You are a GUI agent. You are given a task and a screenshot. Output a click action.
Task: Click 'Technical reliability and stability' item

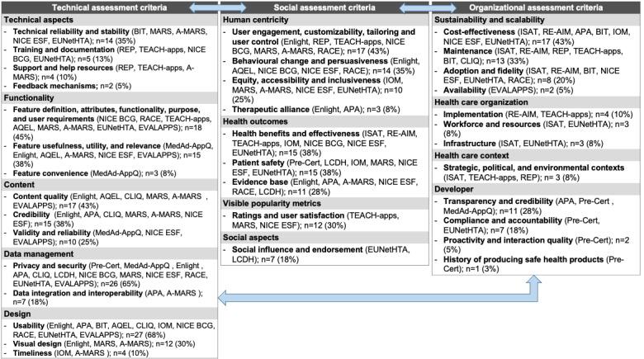point(71,31)
